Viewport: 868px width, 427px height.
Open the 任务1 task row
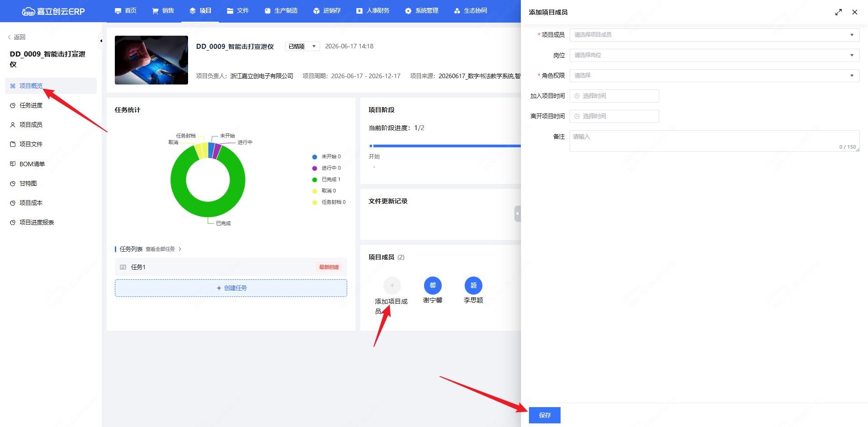(231, 267)
